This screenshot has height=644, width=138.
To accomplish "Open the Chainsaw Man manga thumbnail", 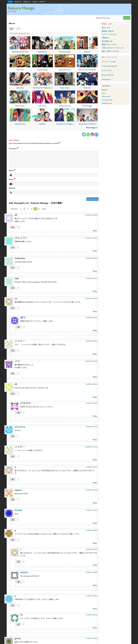I will click(x=20, y=115).
